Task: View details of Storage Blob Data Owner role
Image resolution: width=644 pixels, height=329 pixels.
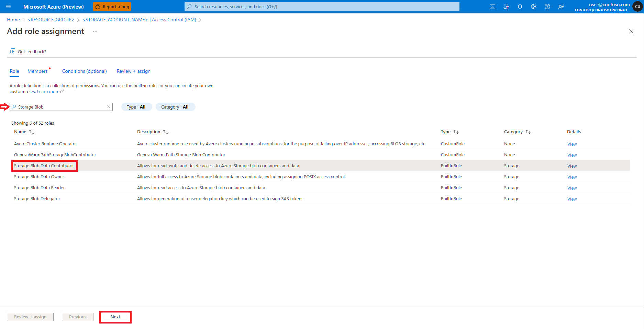Action: pyautogui.click(x=571, y=177)
